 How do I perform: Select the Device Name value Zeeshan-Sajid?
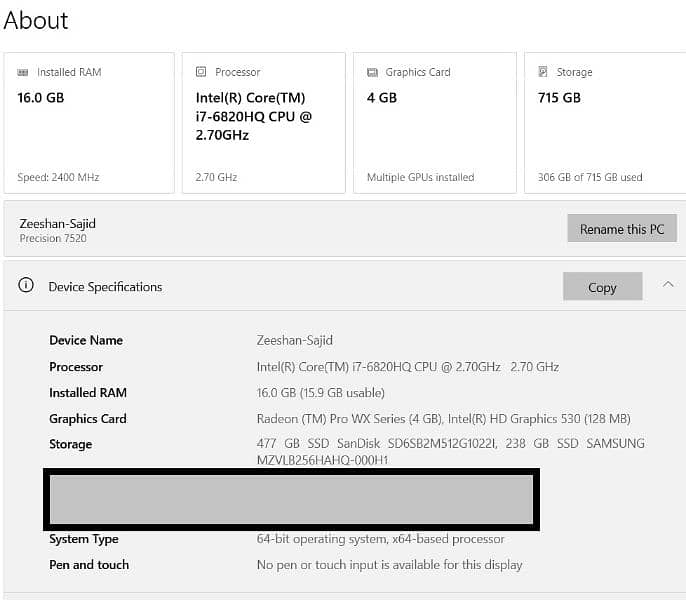pyautogui.click(x=294, y=340)
